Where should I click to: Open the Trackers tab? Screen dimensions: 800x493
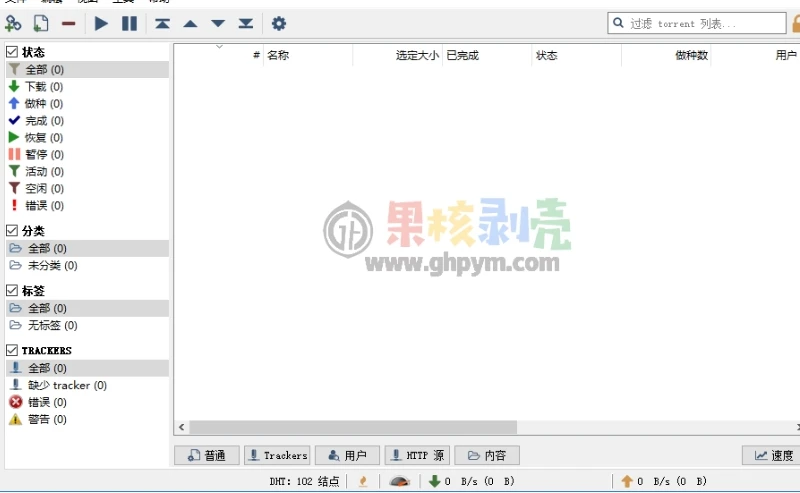(278, 455)
